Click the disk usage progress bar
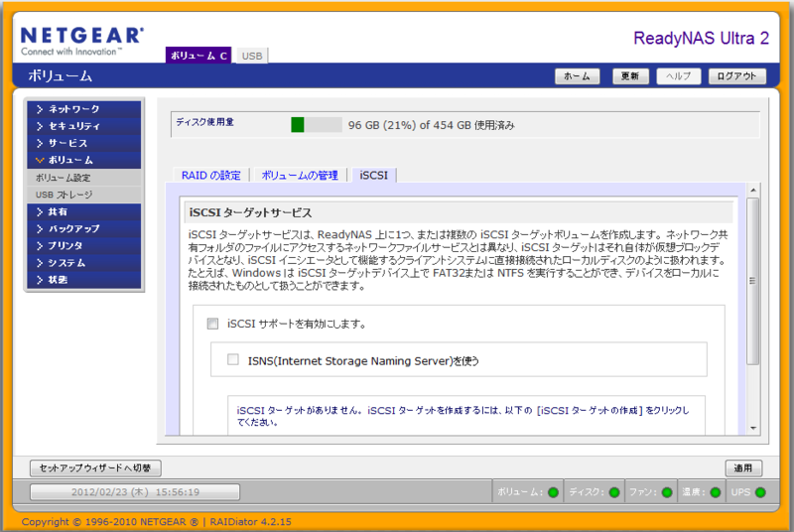 [317, 124]
